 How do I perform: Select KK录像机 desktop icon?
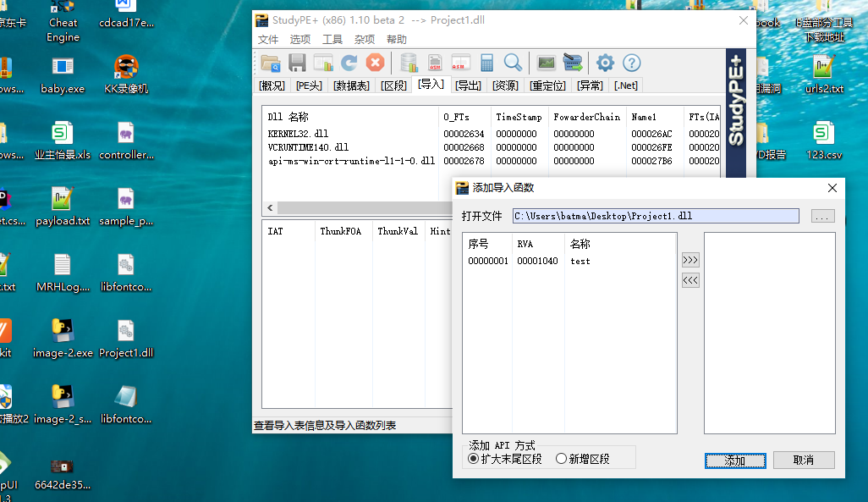[x=126, y=74]
